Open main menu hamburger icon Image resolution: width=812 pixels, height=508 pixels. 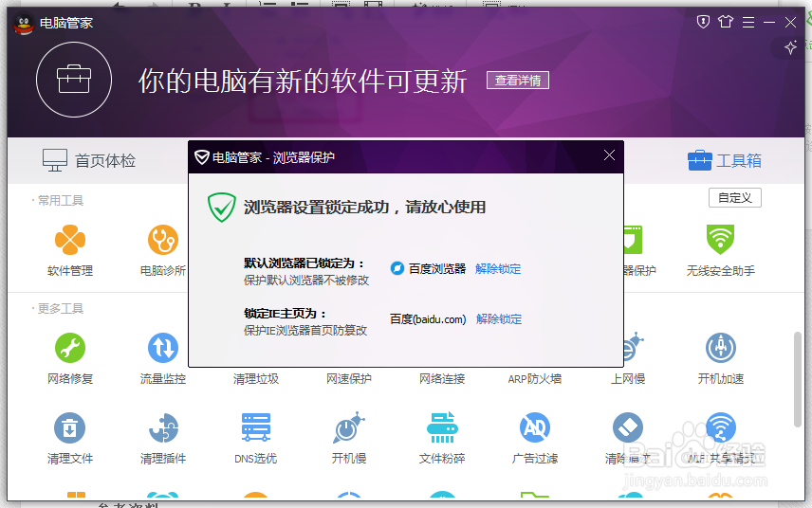pos(748,22)
